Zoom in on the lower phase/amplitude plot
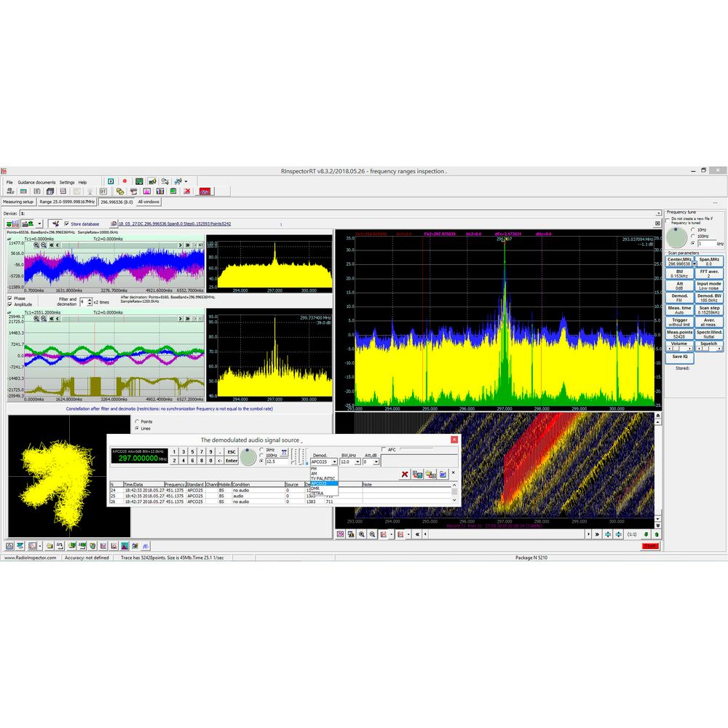Viewport: 728px width, 728px height. (36, 319)
